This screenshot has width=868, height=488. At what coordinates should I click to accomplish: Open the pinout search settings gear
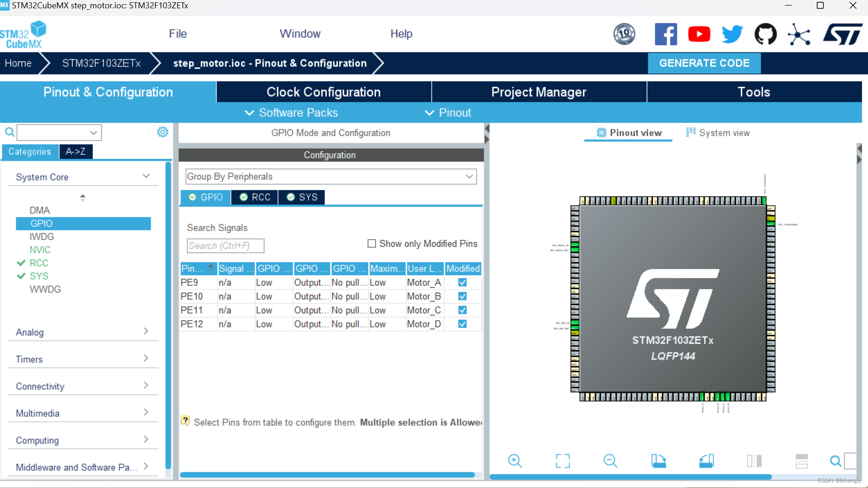[x=162, y=132]
